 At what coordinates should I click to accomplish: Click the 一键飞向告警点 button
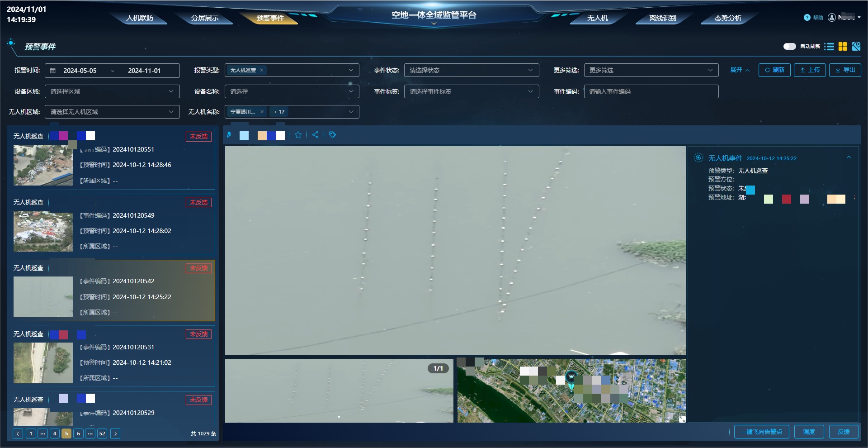[762, 432]
